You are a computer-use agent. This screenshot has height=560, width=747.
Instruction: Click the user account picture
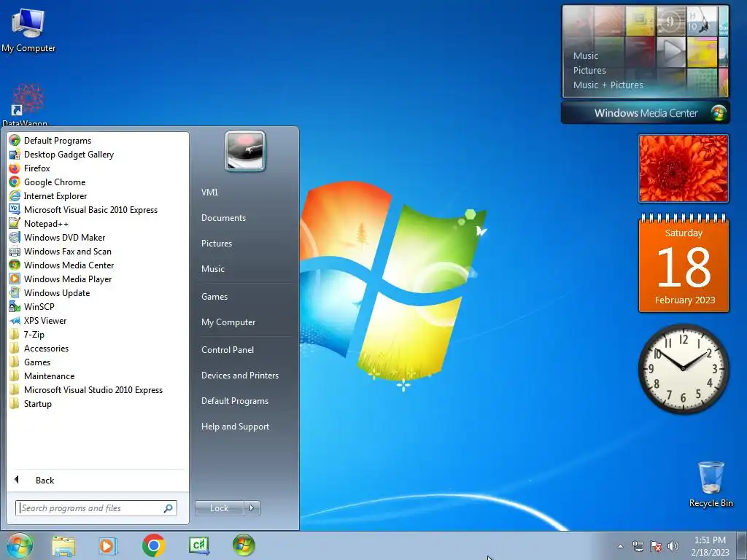(245, 151)
